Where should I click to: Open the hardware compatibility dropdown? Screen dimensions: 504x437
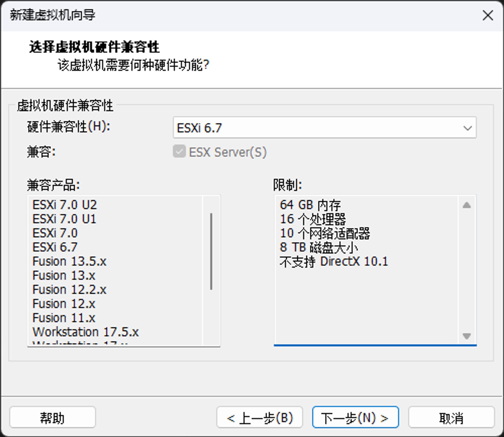(x=324, y=128)
